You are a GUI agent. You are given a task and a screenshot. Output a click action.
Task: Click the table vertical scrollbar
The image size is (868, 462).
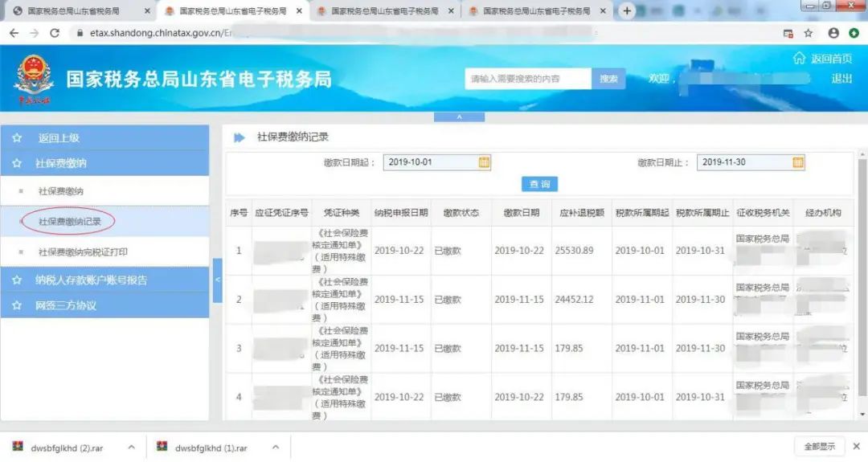(862, 276)
